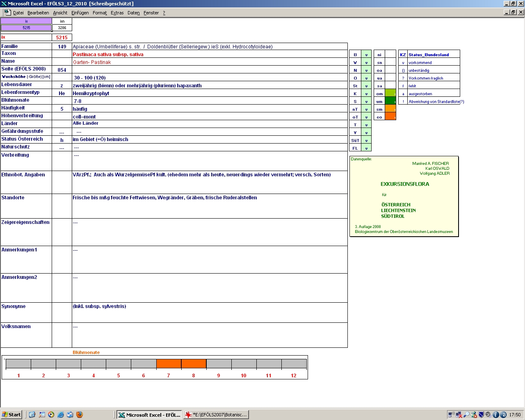The height and width of the screenshot is (420, 525).
Task: Open the Bearbeiten menu
Action: point(38,13)
